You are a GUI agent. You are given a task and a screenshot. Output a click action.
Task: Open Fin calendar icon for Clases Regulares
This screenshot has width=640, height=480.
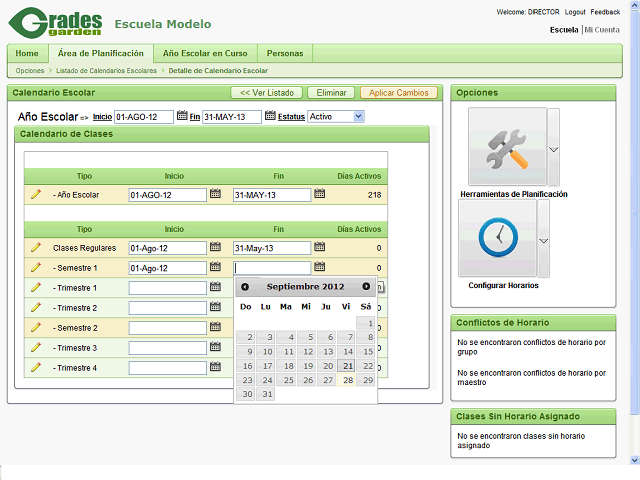[x=320, y=247]
